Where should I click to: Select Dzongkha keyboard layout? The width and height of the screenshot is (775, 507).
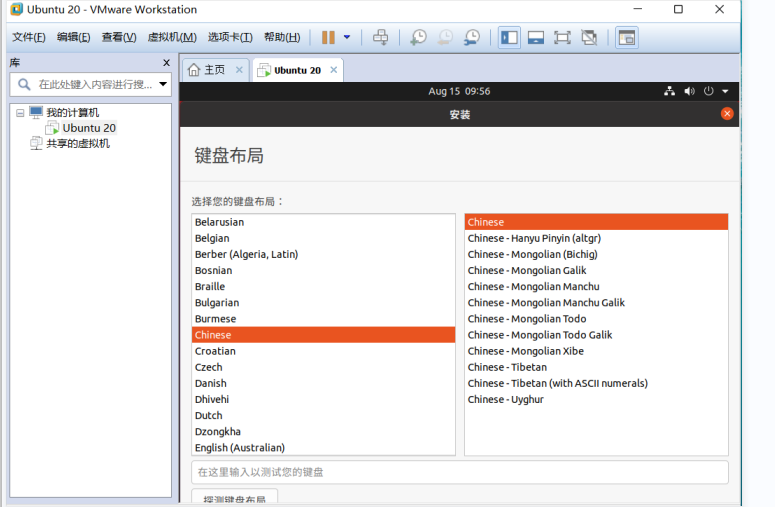(x=323, y=431)
